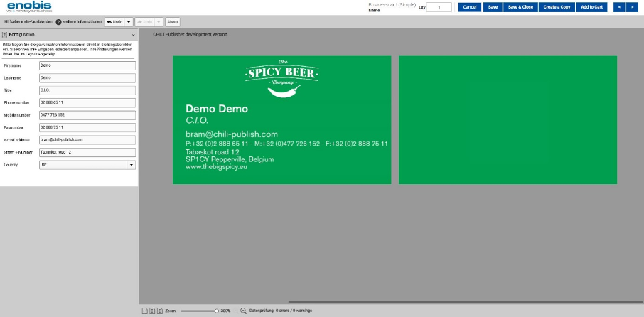
Task: Click the Konfiguration panel icon
Action: click(x=5, y=35)
